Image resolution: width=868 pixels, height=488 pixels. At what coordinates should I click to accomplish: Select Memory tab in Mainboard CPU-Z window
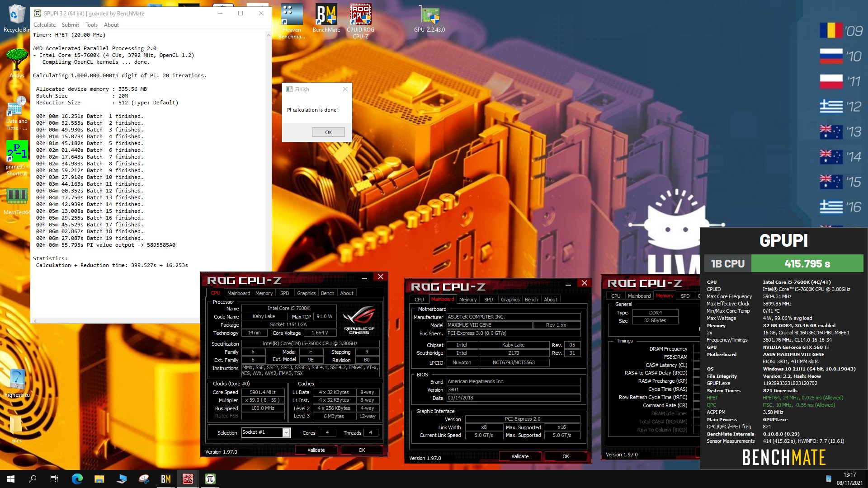click(468, 300)
